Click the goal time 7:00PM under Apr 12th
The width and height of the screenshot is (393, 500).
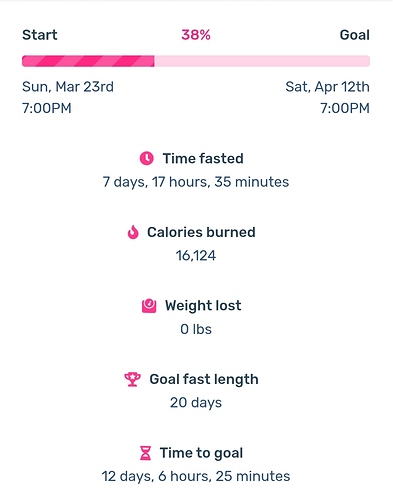point(345,108)
